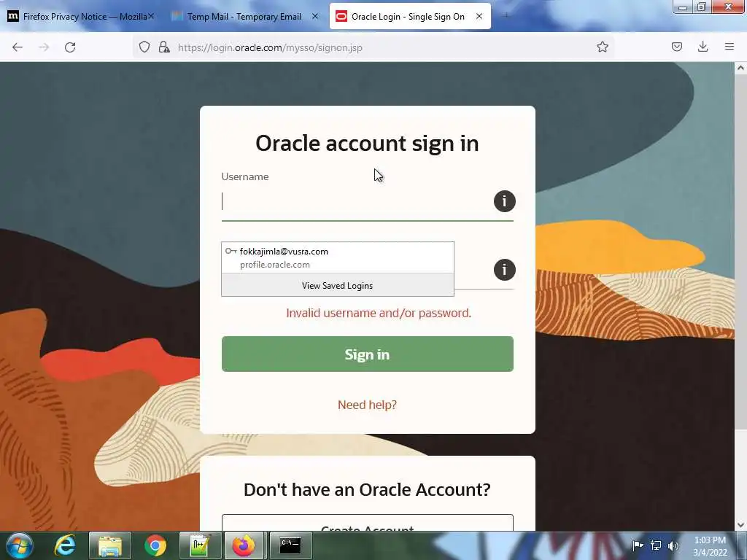Open the Command Prompt taskbar window
Viewport: 747px width, 560px height.
point(290,545)
